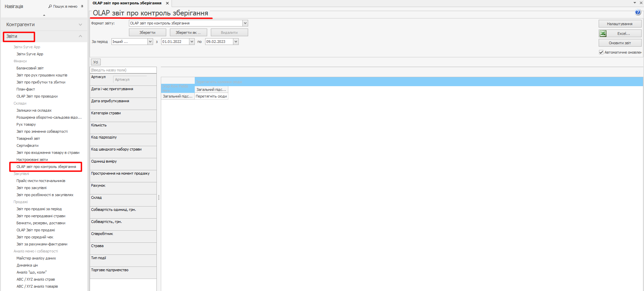
Task: Open OLAP Звіт про продажі in navigation
Action: 36,230
